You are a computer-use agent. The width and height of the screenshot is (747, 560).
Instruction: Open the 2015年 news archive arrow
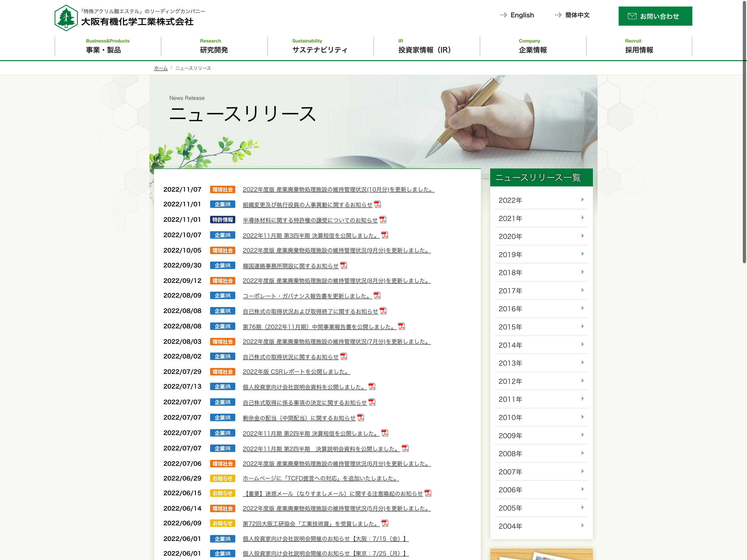click(x=582, y=326)
